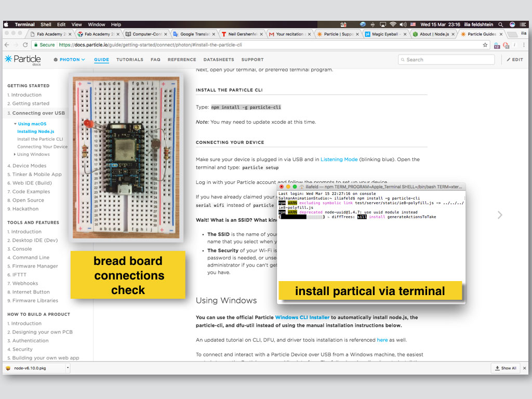This screenshot has height=399, width=532.
Task: Switch to the Neil Gershenfeld tab
Action: (x=243, y=34)
